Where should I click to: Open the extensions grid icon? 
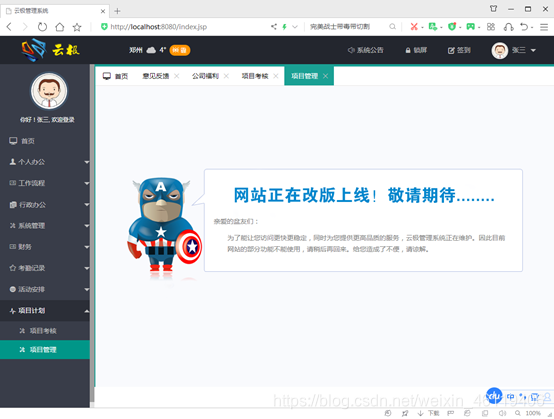[x=491, y=27]
